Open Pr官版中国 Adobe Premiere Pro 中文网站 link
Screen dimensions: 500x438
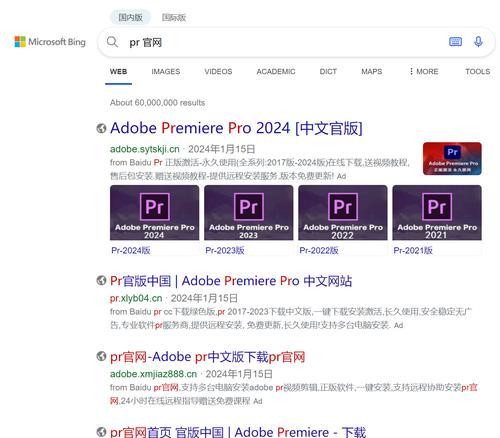click(x=231, y=281)
